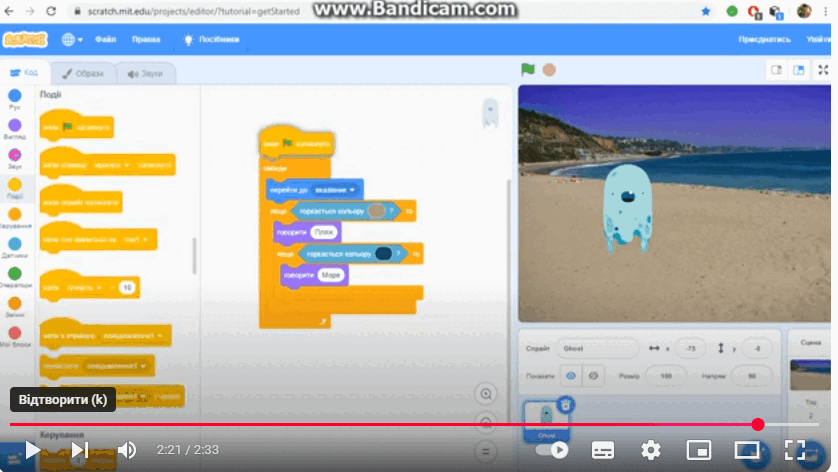Toggle video subtitles button
This screenshot has height=472, width=838.
[x=602, y=450]
